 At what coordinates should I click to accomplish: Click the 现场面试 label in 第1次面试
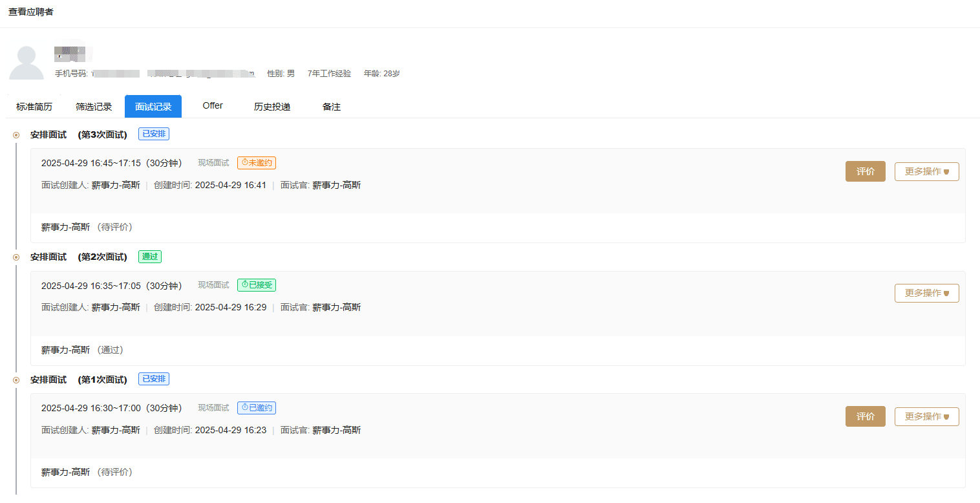point(213,408)
